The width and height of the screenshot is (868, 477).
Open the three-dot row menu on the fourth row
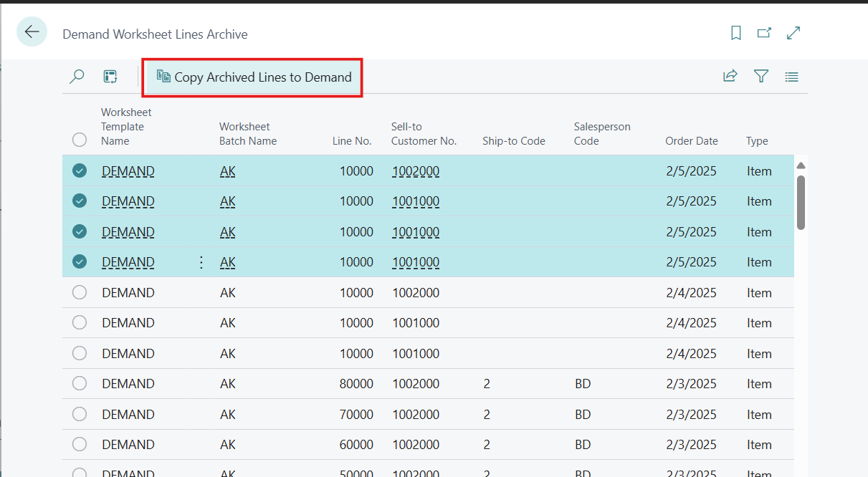coord(201,262)
